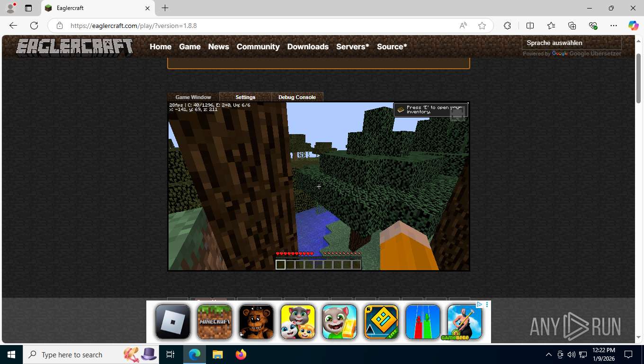Open the browser Extensions puzzle icon

coord(507,26)
